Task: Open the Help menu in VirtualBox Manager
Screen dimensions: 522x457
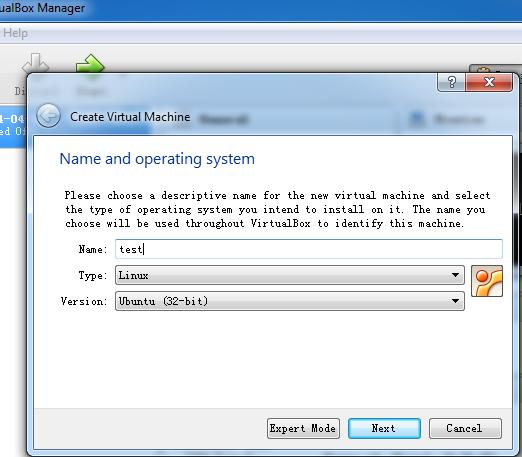Action: coord(15,33)
